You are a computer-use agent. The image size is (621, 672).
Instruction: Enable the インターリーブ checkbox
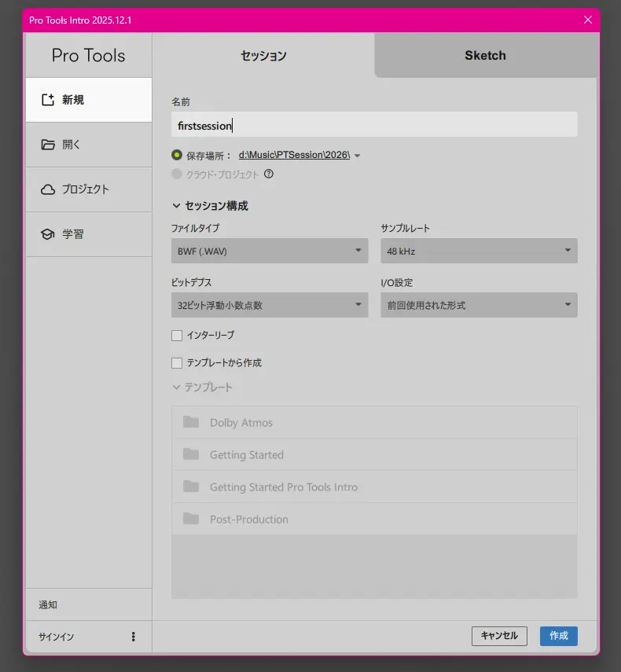pos(177,336)
